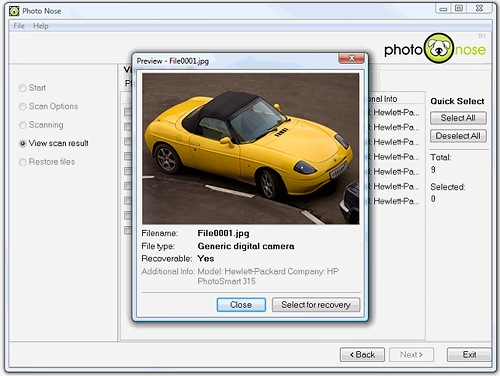500x376 pixels.
Task: Go to previous step with Back button
Action: pyautogui.click(x=362, y=355)
